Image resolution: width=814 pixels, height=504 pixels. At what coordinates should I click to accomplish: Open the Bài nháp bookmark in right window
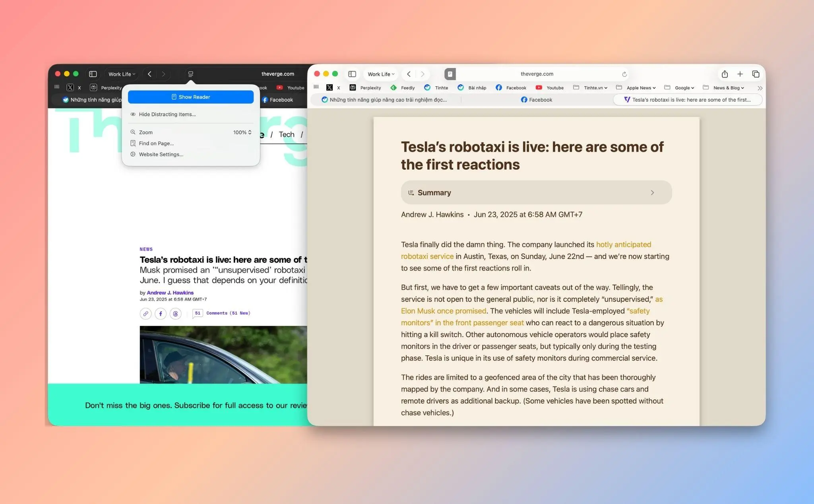pos(472,87)
